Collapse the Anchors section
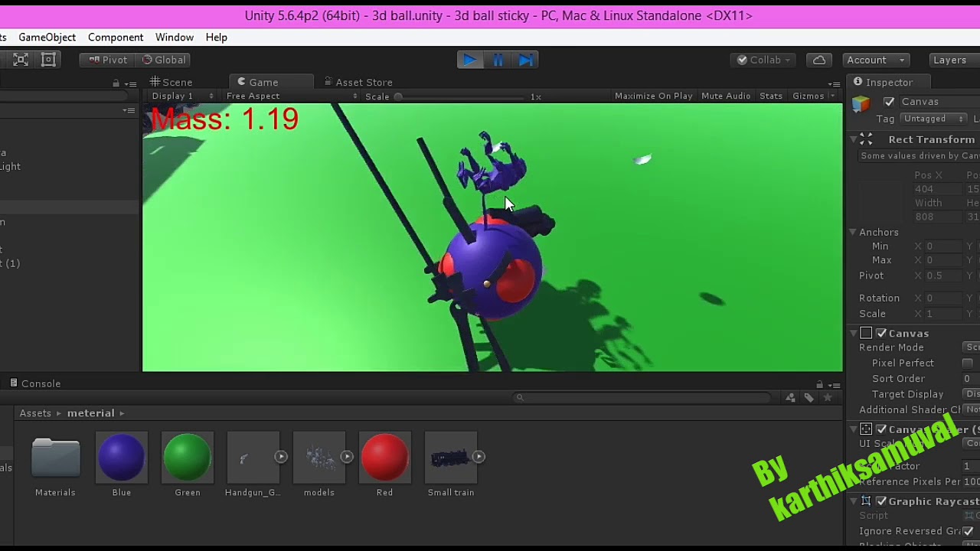Image resolution: width=980 pixels, height=551 pixels. point(853,232)
